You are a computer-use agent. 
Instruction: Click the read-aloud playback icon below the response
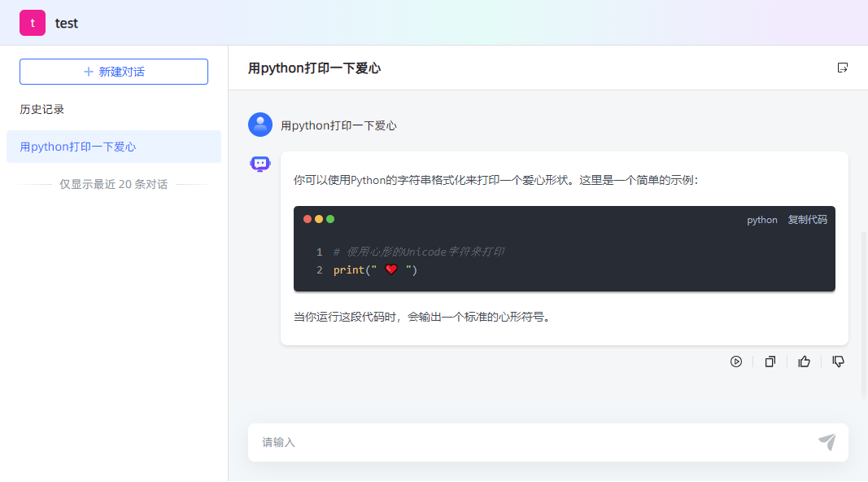[736, 361]
